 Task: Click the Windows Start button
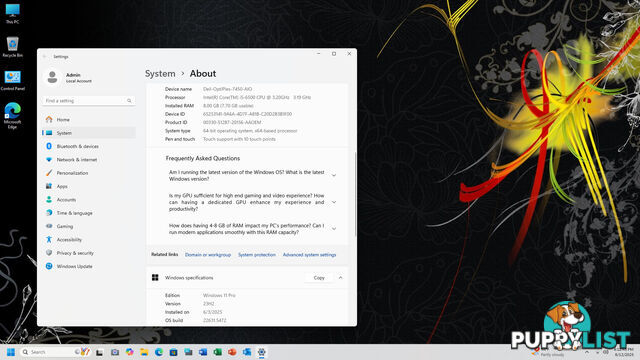coord(11,352)
